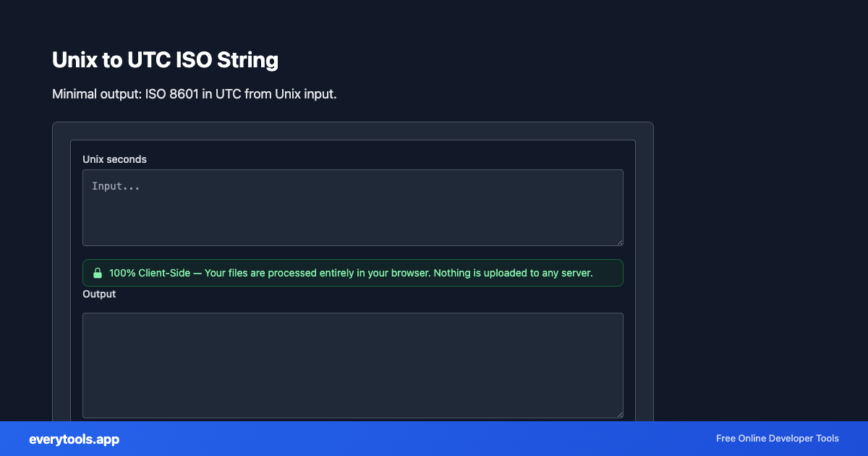Select the 100% Client-Side notice banner
Viewport: 868px width, 456px height.
click(x=353, y=273)
